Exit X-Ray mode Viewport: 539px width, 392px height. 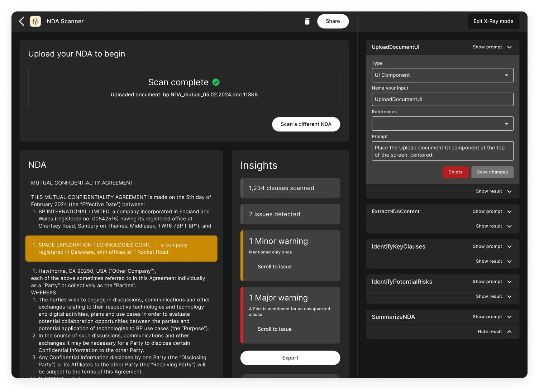click(493, 21)
